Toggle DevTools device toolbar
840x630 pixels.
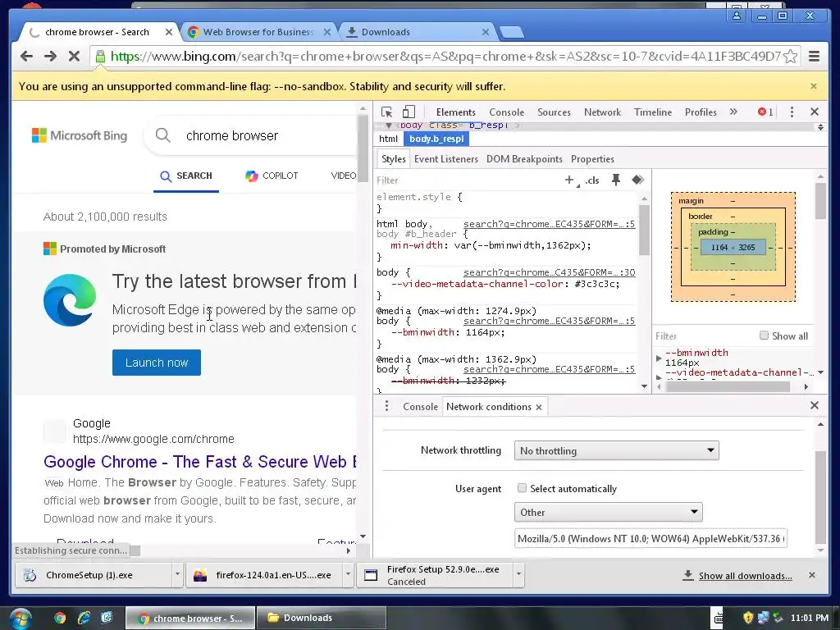coord(409,112)
